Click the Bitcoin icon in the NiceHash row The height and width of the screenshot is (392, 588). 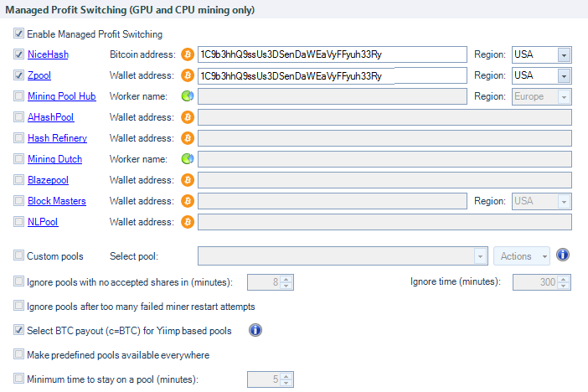click(x=188, y=54)
